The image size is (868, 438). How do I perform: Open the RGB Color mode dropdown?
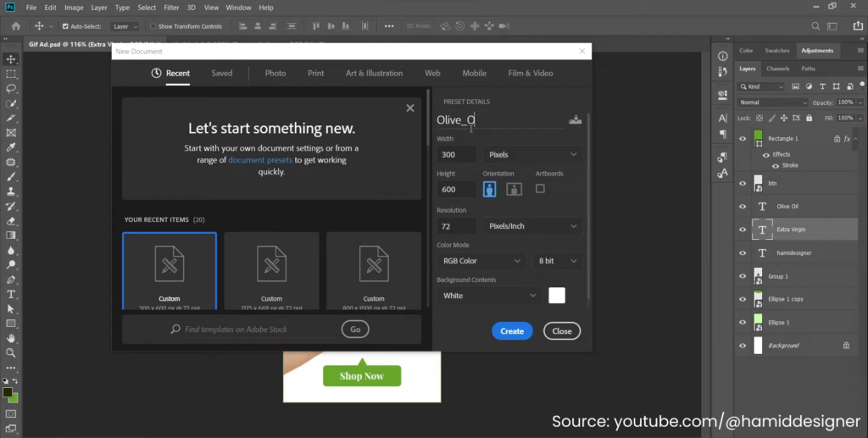pyautogui.click(x=481, y=261)
